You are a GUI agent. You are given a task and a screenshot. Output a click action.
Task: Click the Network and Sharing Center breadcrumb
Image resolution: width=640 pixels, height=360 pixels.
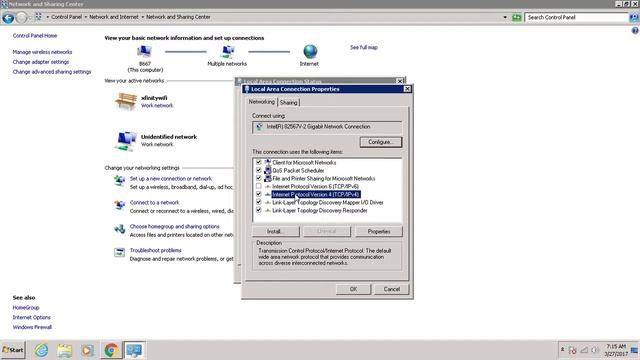click(178, 17)
